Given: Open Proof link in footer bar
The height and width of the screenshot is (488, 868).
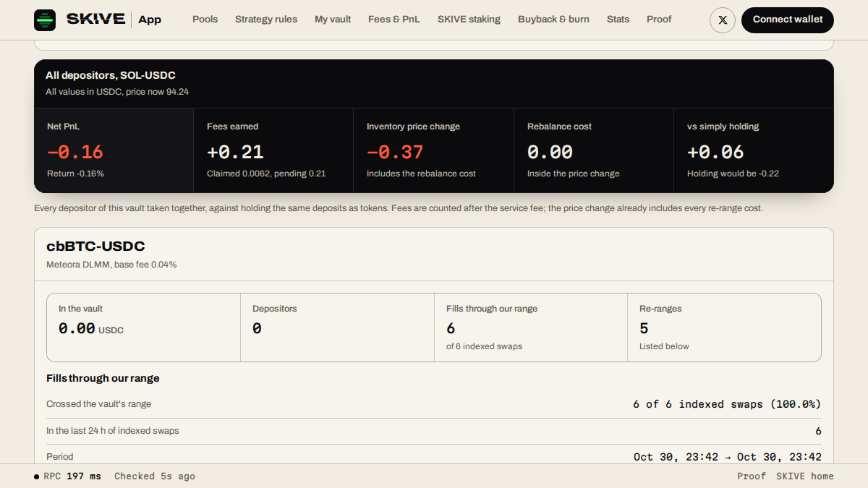Looking at the screenshot, I should (x=752, y=476).
